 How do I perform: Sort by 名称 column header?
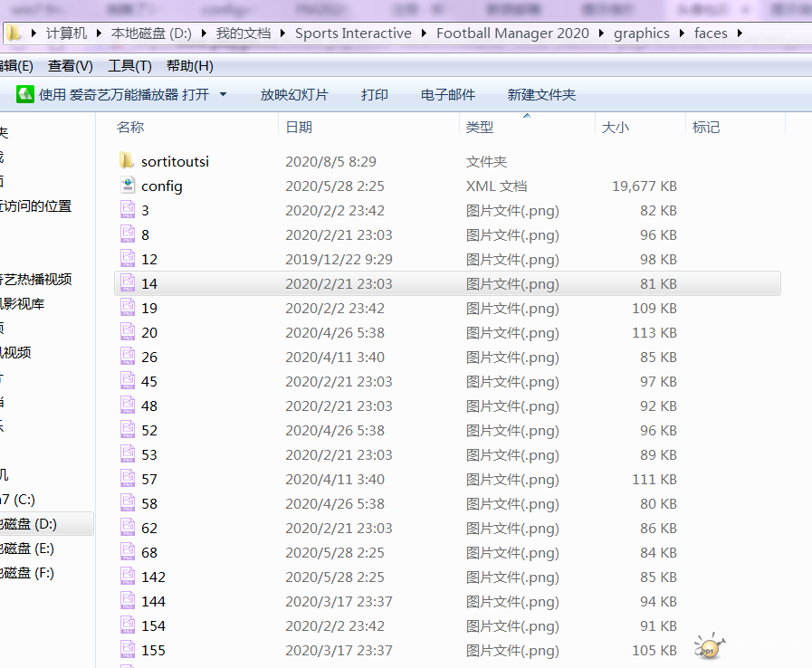click(130, 127)
